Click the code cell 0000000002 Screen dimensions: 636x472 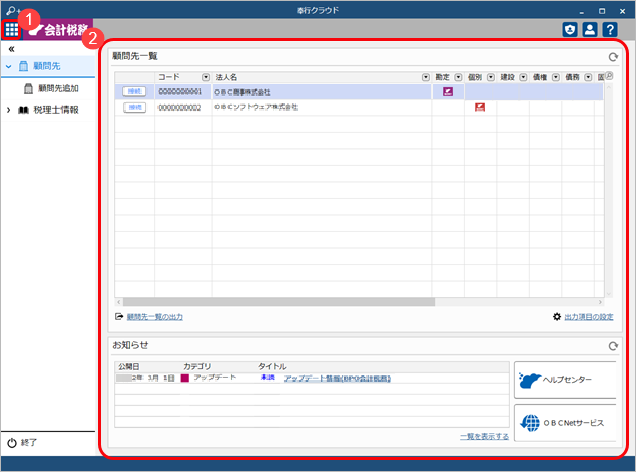pos(183,107)
